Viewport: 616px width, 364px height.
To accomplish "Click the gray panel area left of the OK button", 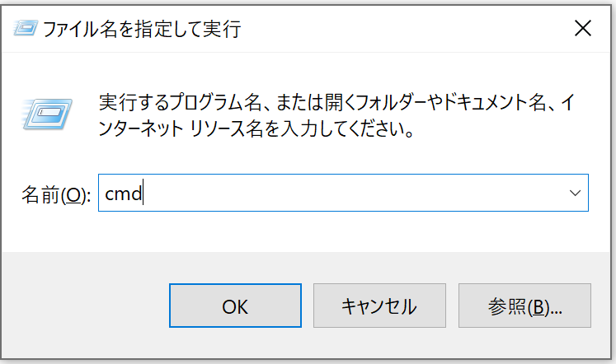I will 84,306.
